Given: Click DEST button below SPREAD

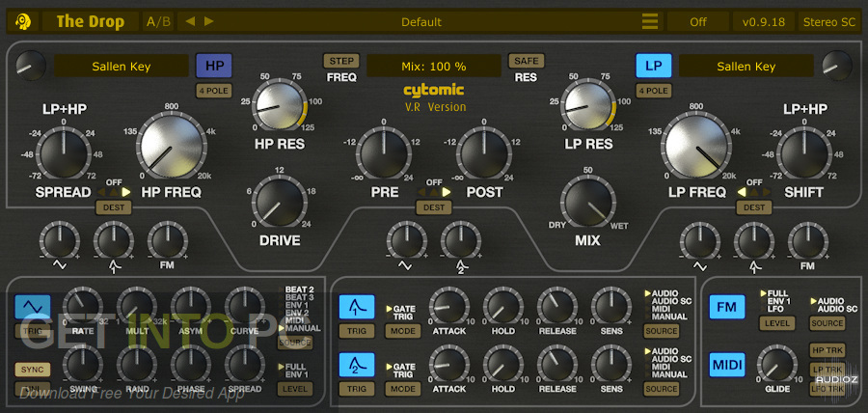Looking at the screenshot, I should (114, 207).
